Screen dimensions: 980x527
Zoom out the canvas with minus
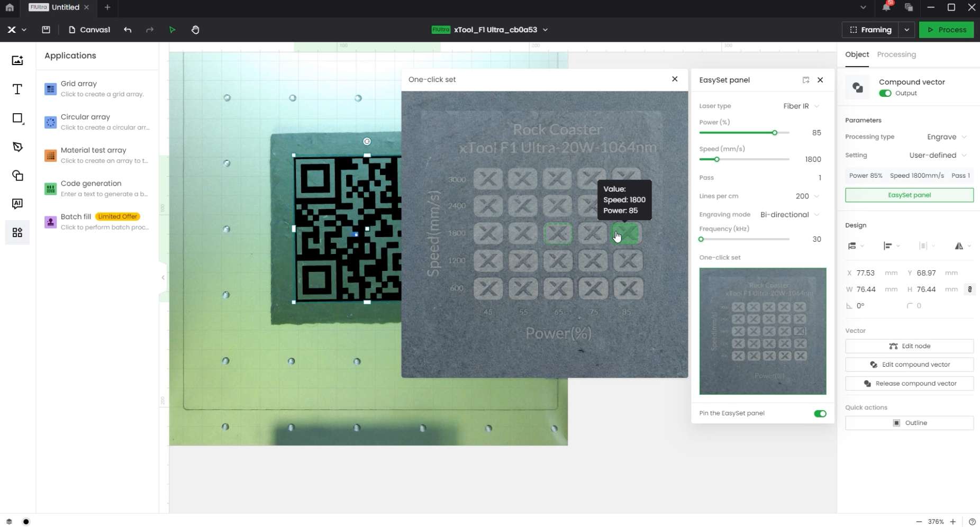point(919,522)
